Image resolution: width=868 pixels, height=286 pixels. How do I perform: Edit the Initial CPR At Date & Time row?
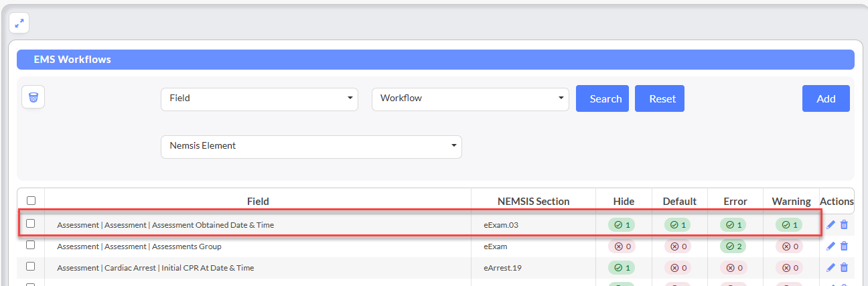coord(831,268)
